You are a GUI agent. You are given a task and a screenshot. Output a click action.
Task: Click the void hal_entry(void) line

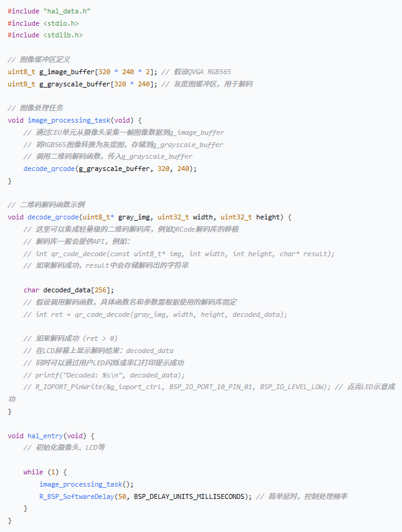(x=51, y=436)
